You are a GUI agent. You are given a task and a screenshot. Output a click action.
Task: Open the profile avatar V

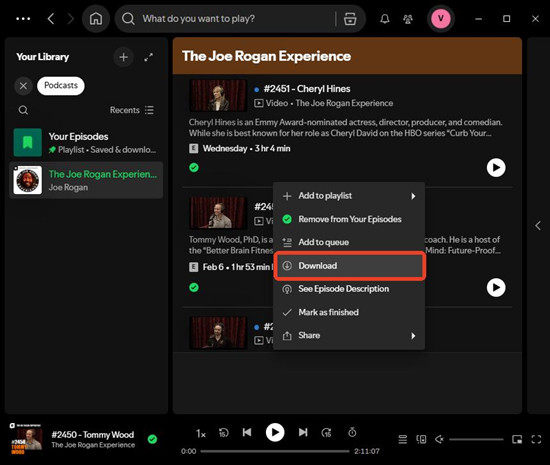pyautogui.click(x=441, y=18)
